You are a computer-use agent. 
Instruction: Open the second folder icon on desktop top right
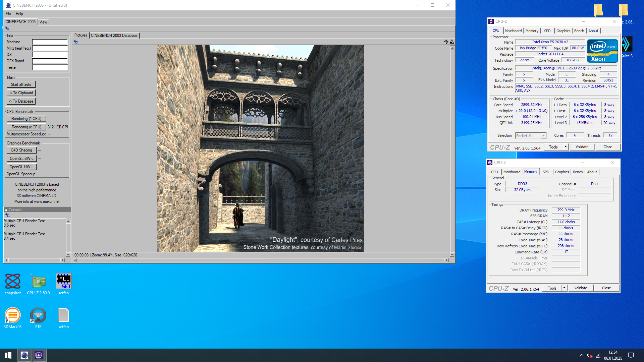click(623, 10)
